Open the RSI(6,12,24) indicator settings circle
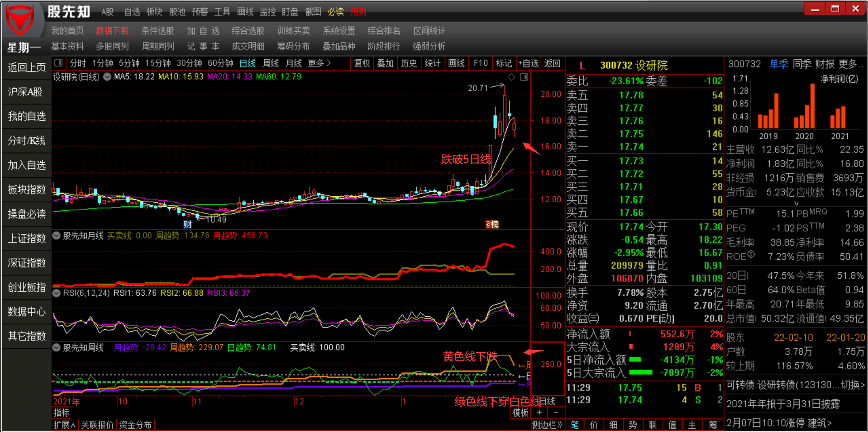 coord(57,293)
